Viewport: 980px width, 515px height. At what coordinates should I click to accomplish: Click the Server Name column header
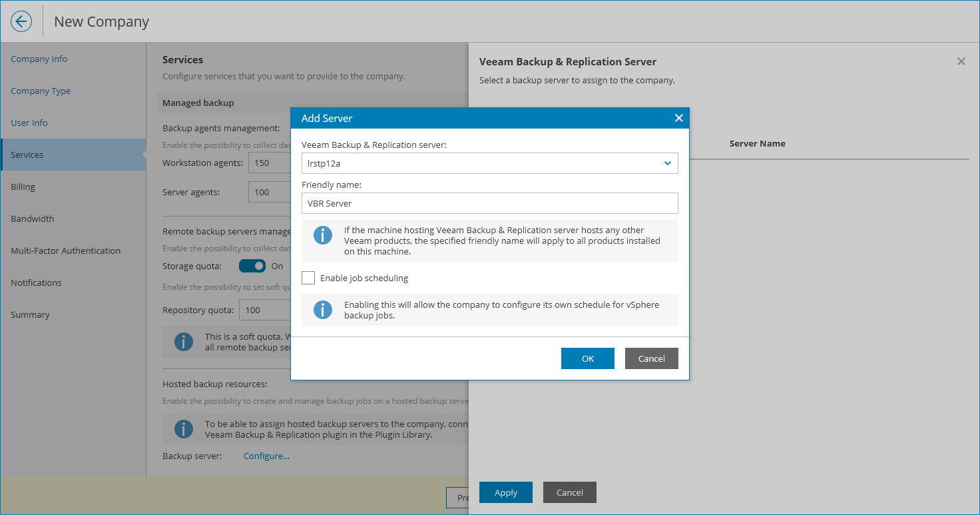click(x=757, y=143)
